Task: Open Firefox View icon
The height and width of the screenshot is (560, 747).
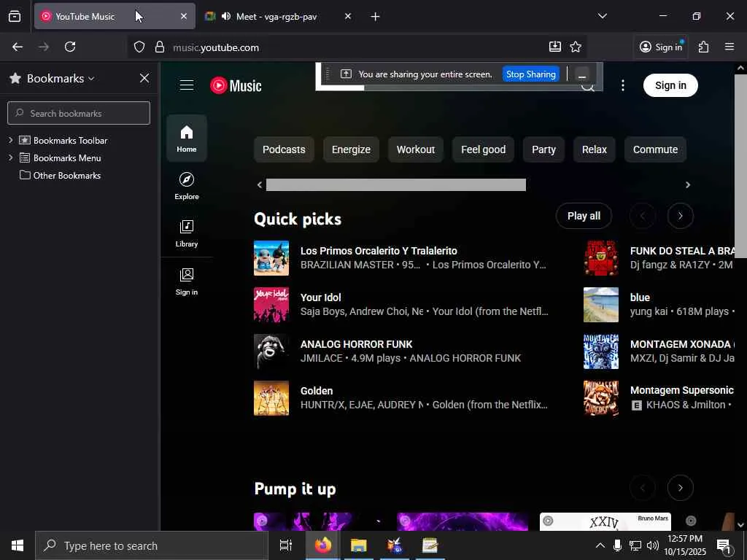Action: pos(15,16)
